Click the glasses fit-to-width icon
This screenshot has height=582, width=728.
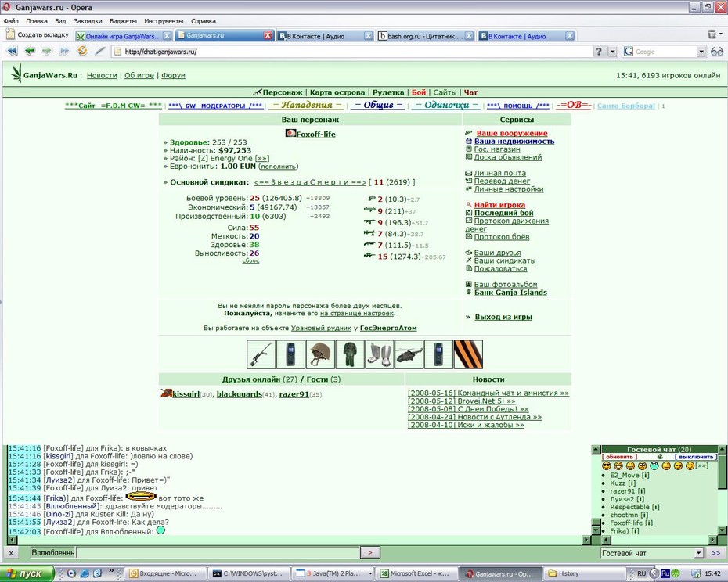[717, 52]
